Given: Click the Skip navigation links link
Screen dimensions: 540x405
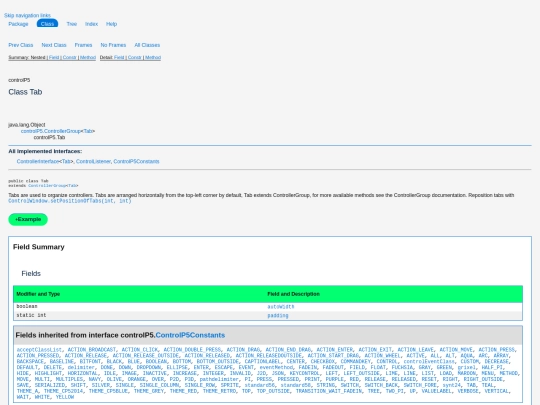Looking at the screenshot, I should point(27,15).
